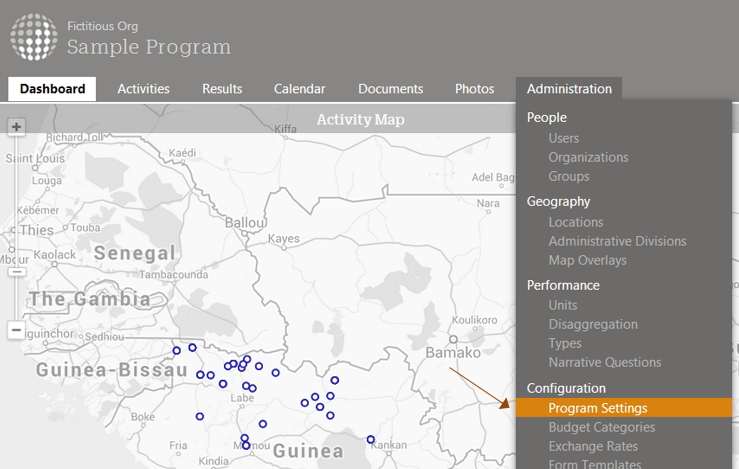The height and width of the screenshot is (469, 739).
Task: Open Locations under Geography
Action: [575, 222]
